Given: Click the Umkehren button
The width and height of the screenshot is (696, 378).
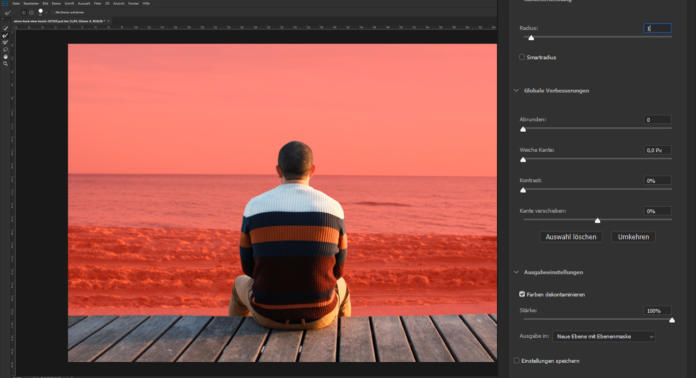Looking at the screenshot, I should pos(633,237).
